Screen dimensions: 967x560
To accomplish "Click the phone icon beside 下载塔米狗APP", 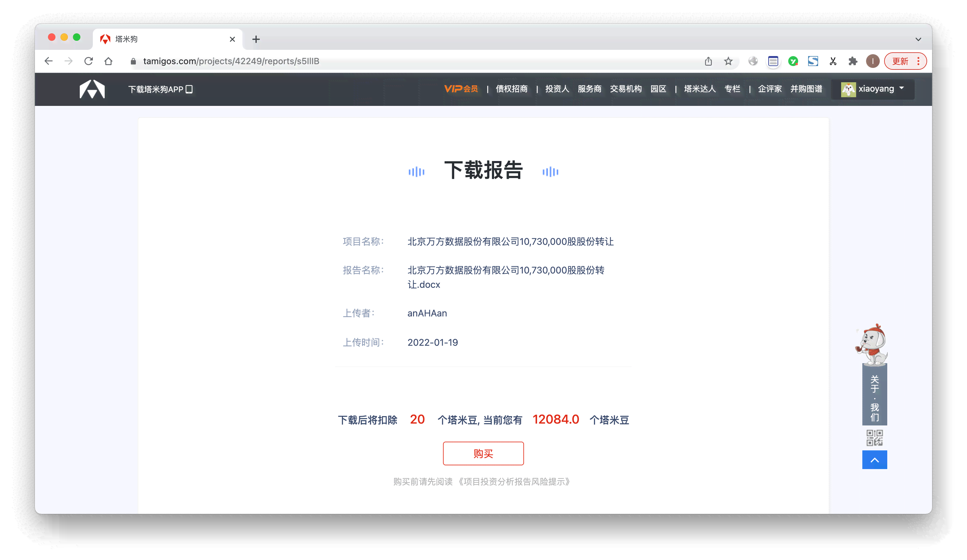I will 189,89.
